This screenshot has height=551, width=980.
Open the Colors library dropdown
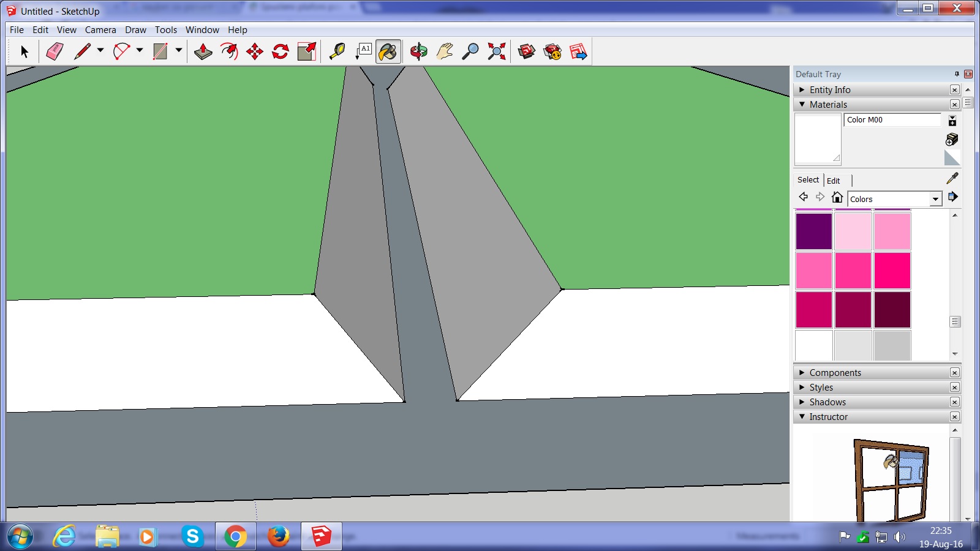click(935, 199)
